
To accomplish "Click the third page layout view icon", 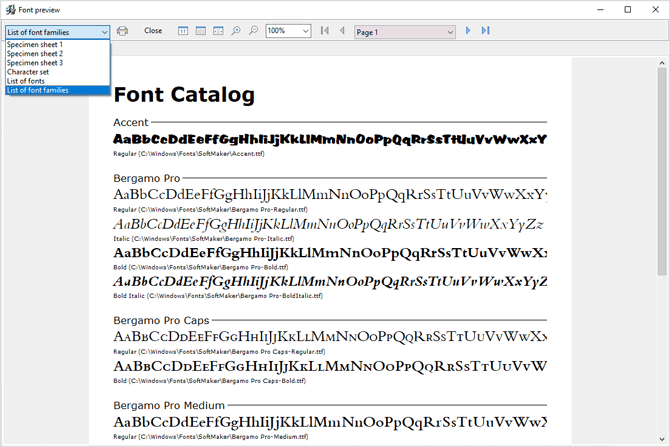I will 217,31.
